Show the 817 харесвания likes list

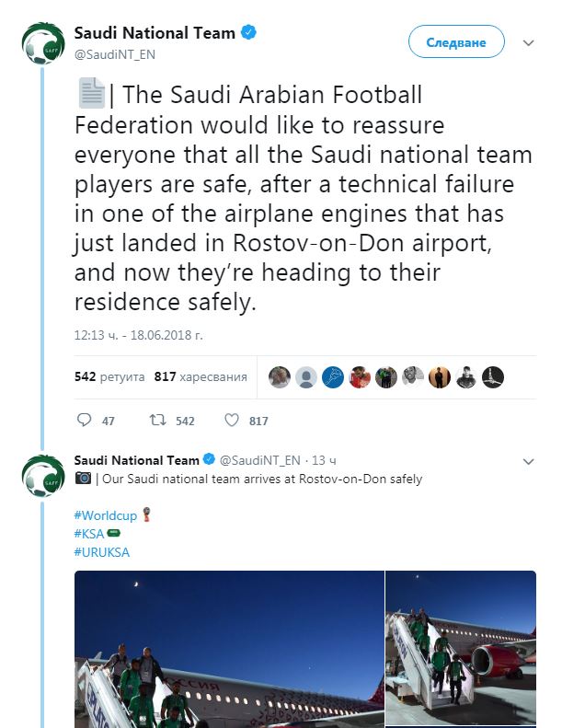point(201,376)
